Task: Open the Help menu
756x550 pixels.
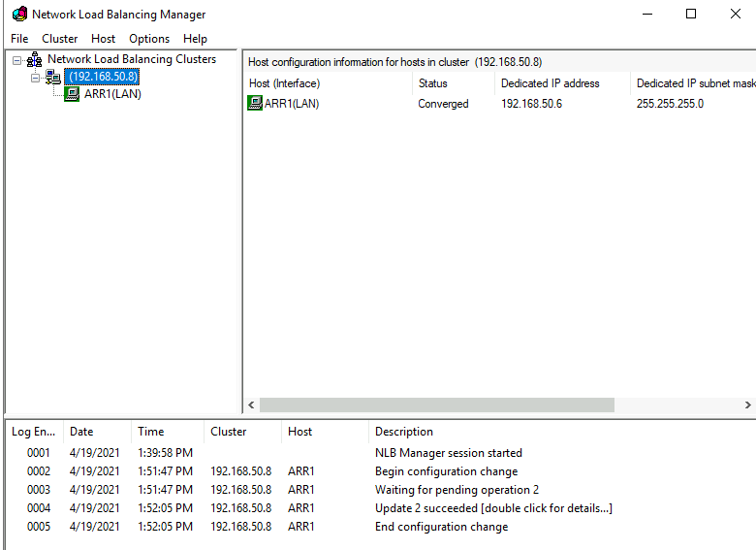Action: tap(195, 39)
